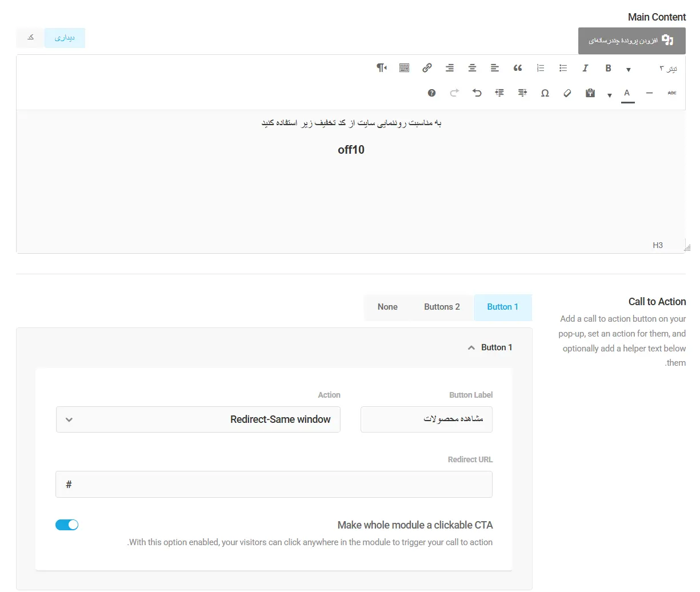This screenshot has height=592, width=700.
Task: Switch to the دیداری visual editor tab
Action: coord(65,38)
